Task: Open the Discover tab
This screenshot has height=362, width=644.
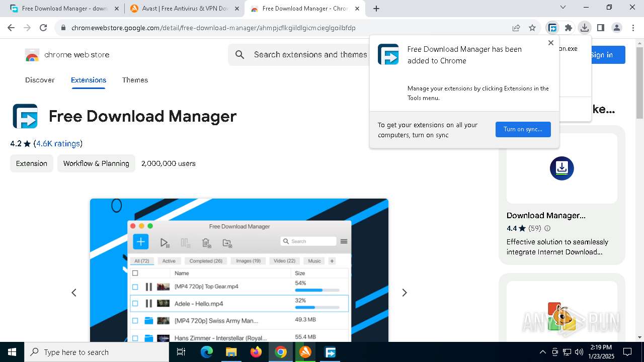Action: 40,80
